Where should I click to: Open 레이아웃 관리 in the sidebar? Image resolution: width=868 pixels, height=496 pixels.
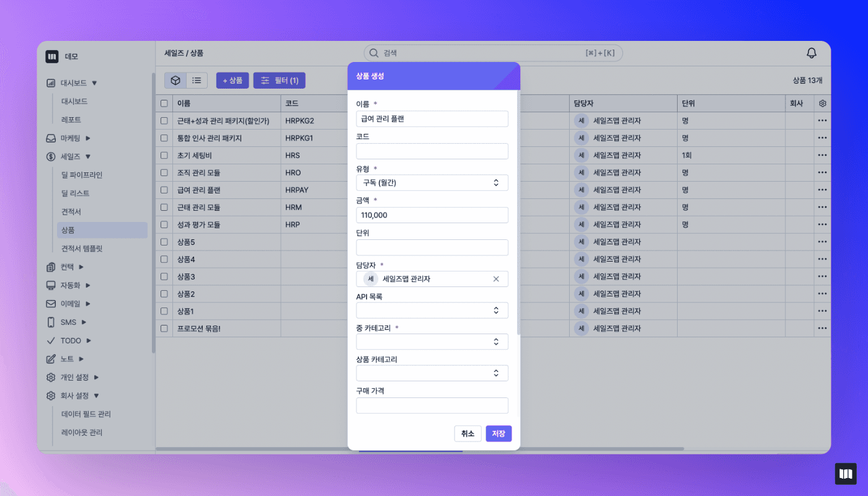point(82,433)
